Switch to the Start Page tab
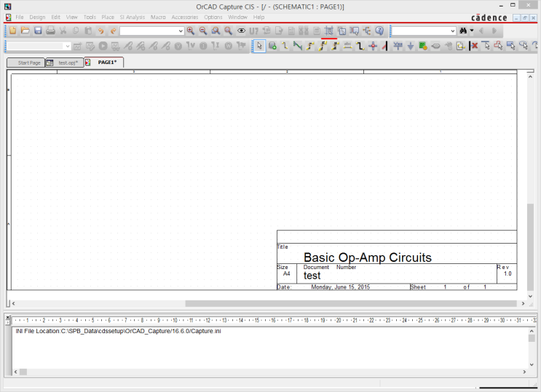The width and height of the screenshot is (541, 392). click(x=26, y=63)
